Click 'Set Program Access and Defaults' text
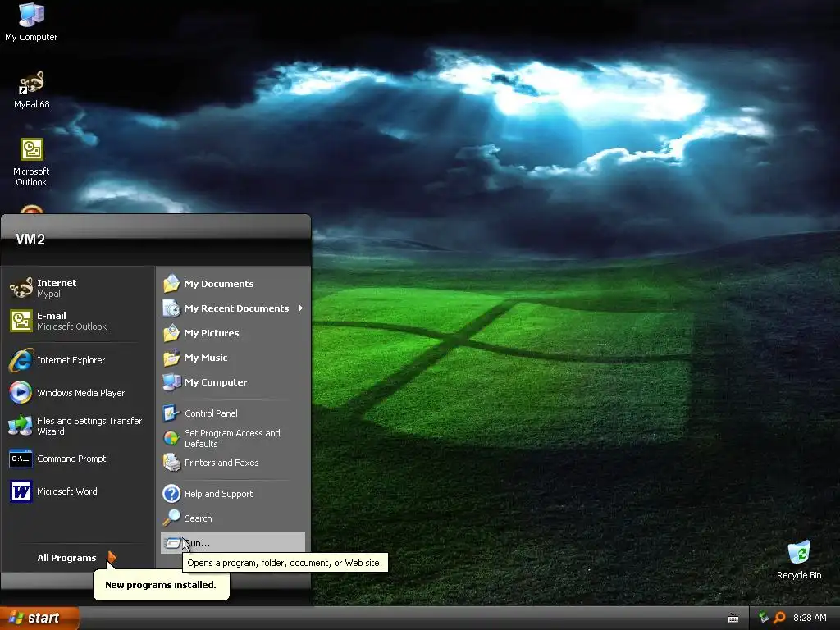The width and height of the screenshot is (840, 630). point(232,438)
